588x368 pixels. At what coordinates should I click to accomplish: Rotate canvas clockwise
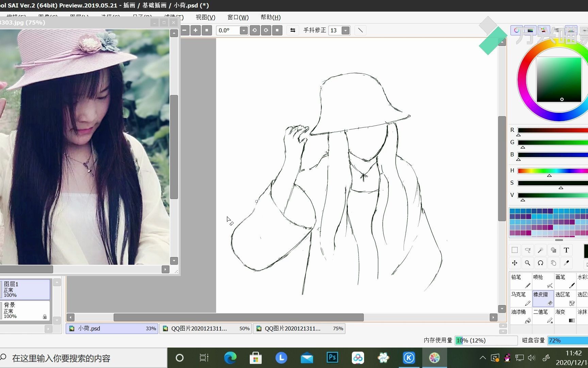click(x=266, y=30)
